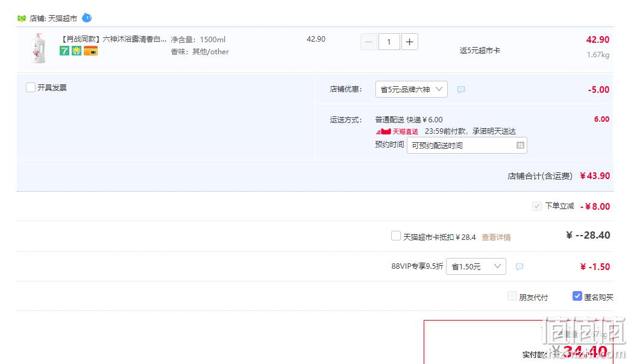Viewport: 631px width, 364px height.
Task: Click the green 7-day return badge icon
Action: point(64,51)
